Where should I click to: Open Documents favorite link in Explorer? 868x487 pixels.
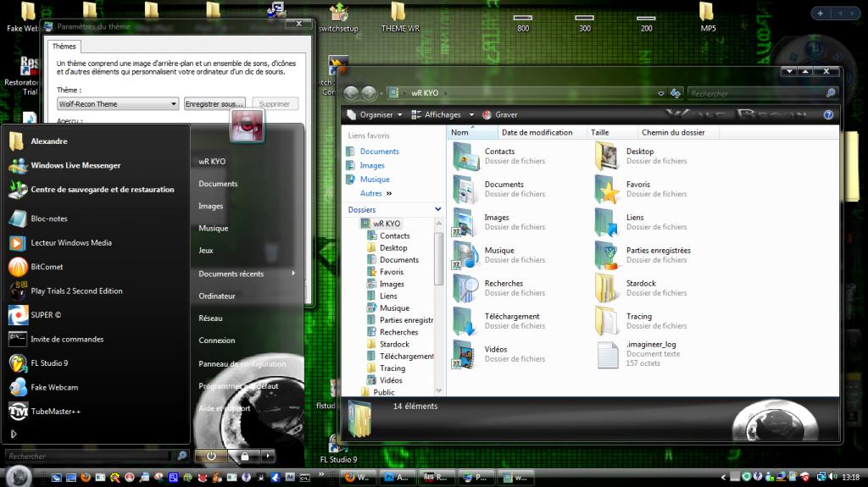click(379, 151)
